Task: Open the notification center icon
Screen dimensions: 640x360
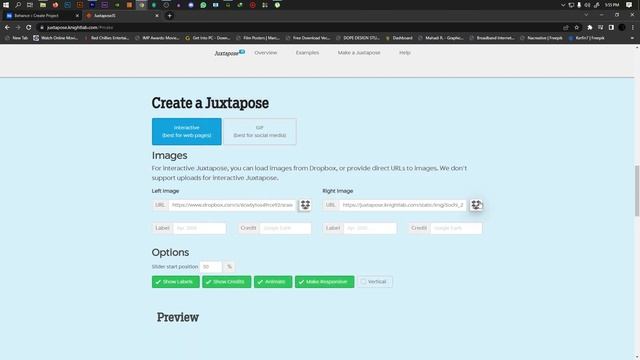Action: click(x=629, y=5)
